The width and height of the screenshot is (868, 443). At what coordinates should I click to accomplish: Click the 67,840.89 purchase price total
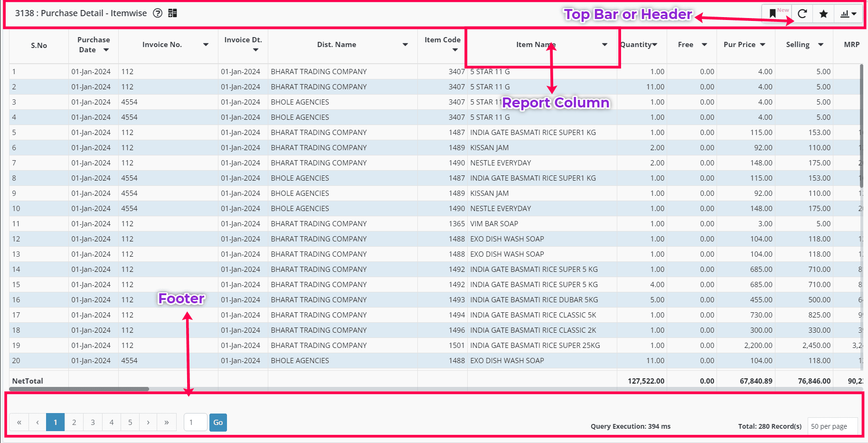point(756,381)
